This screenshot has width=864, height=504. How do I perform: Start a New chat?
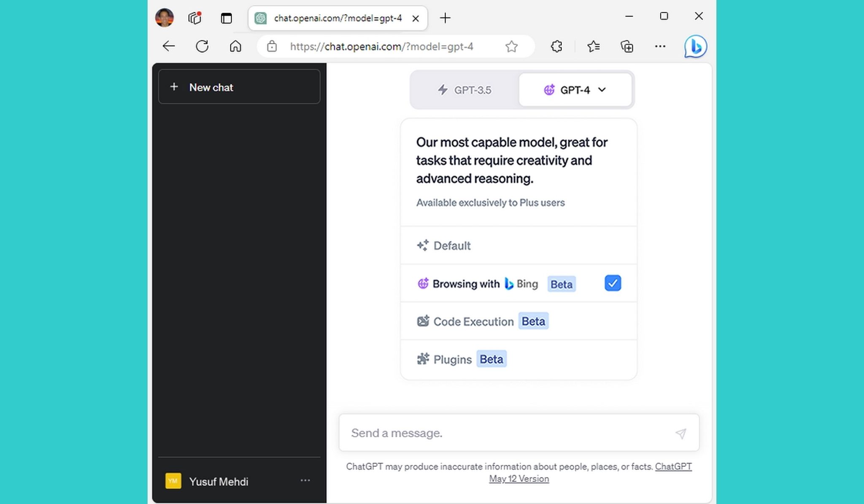point(239,87)
